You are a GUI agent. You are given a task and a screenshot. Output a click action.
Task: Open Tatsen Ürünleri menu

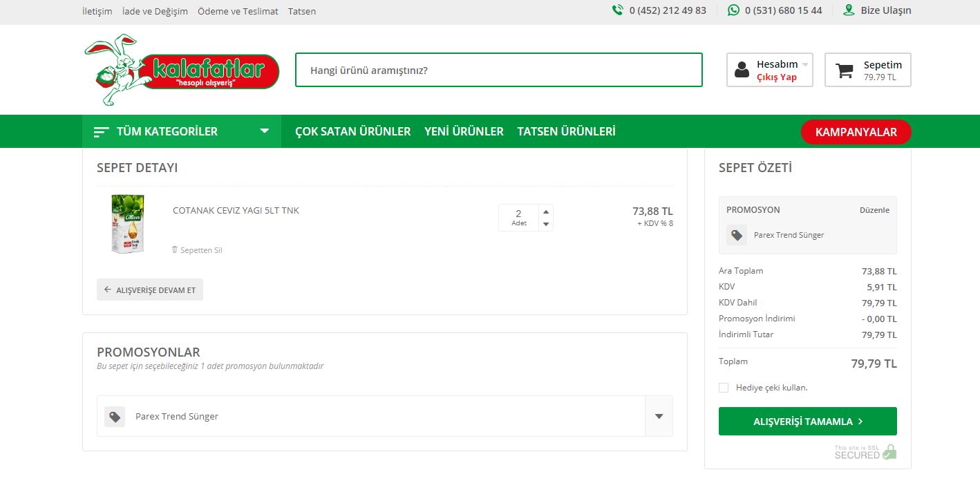(x=567, y=131)
